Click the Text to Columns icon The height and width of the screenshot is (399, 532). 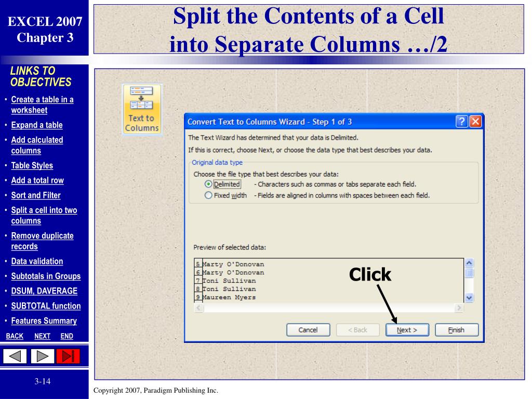142,109
